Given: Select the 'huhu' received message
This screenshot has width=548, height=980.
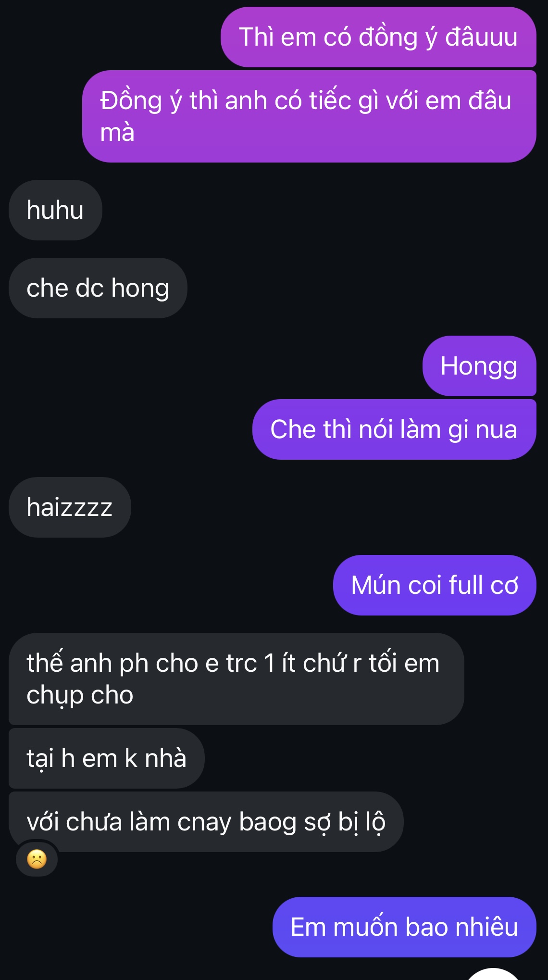Looking at the screenshot, I should [55, 210].
